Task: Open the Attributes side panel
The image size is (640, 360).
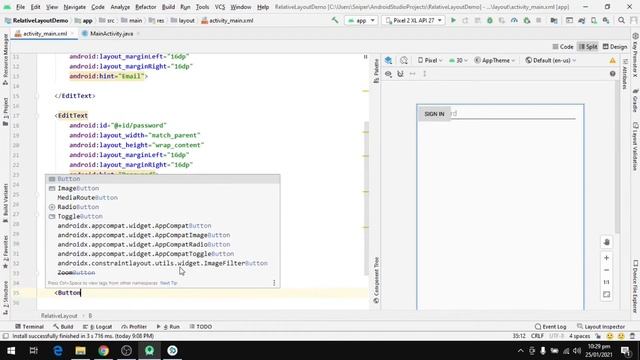Action: 625,74
